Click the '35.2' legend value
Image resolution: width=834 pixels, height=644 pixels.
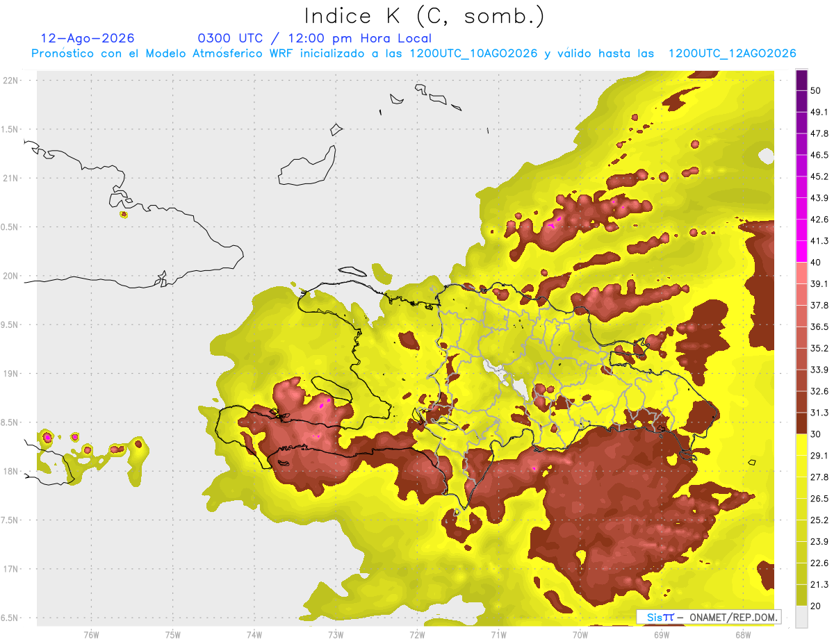point(820,349)
